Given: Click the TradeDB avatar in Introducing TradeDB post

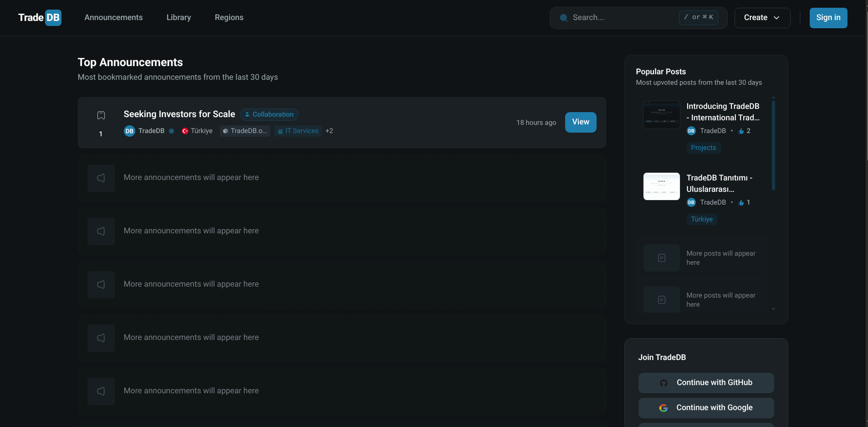Looking at the screenshot, I should pos(691,131).
